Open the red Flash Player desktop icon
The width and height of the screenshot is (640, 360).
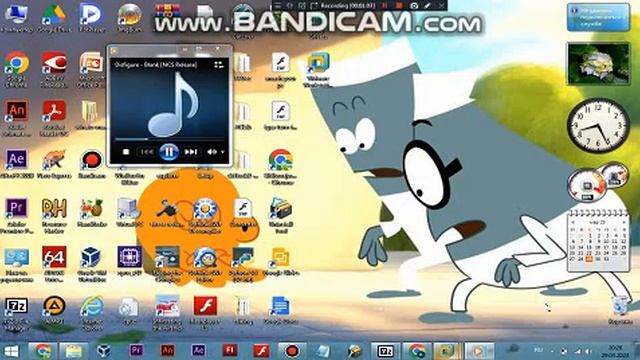[x=205, y=313]
